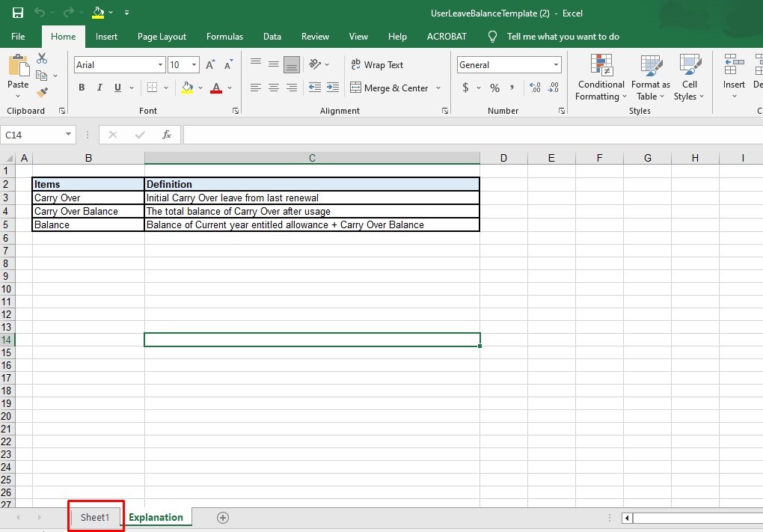The width and height of the screenshot is (763, 532).
Task: Click the Insert Function fx icon
Action: [167, 135]
